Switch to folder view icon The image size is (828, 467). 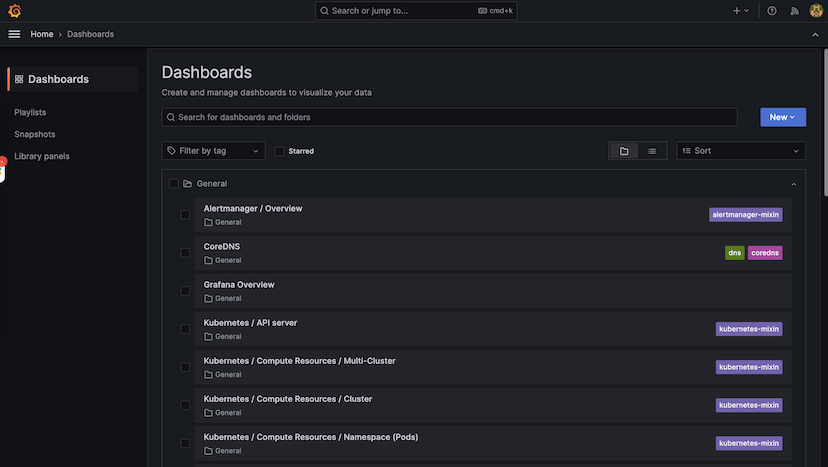[x=624, y=151]
